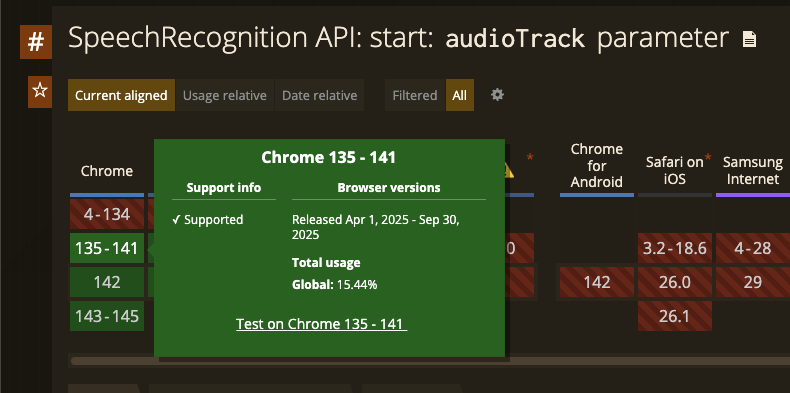Click the Chrome column header
The image size is (790, 393).
107,171
